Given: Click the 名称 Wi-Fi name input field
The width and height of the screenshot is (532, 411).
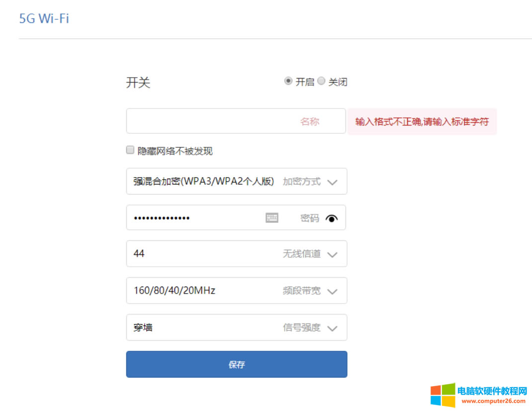Looking at the screenshot, I should (214, 121).
